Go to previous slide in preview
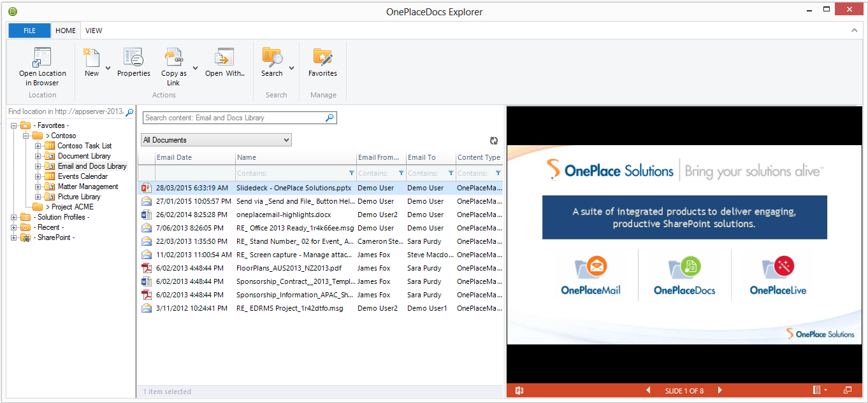The height and width of the screenshot is (403, 868). [x=649, y=390]
